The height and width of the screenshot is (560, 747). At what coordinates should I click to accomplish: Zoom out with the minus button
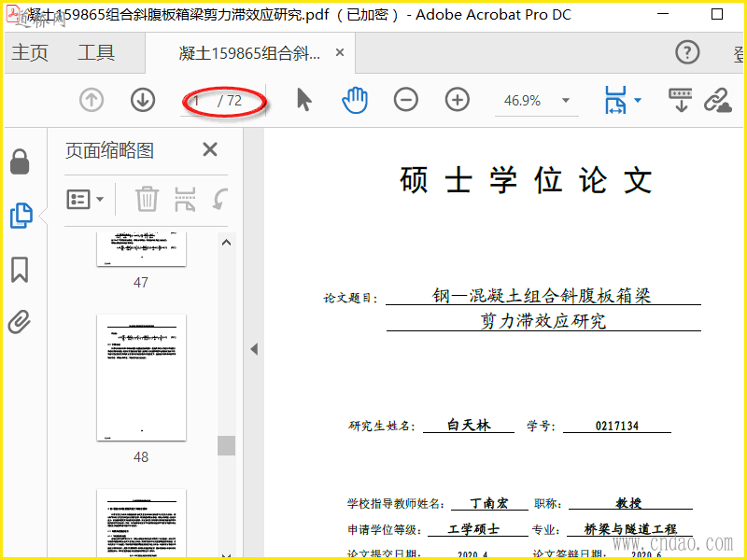tap(406, 100)
